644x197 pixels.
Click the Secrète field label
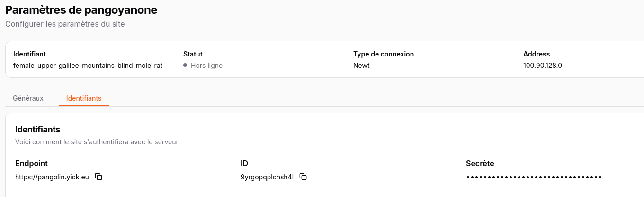pos(480,163)
